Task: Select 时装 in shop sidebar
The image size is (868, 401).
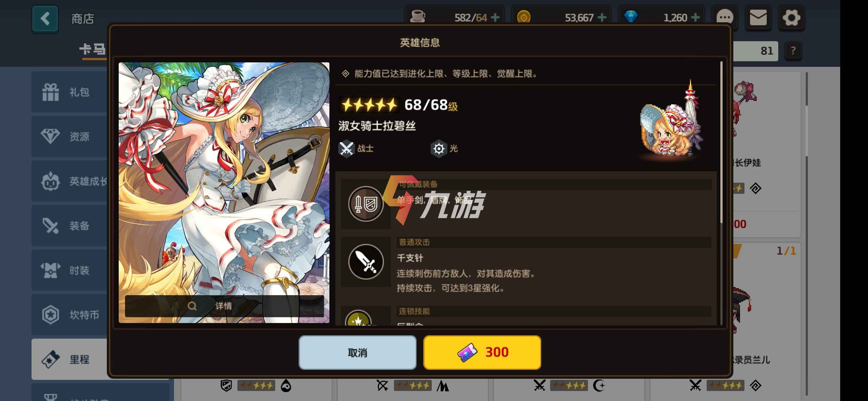Action: point(69,270)
